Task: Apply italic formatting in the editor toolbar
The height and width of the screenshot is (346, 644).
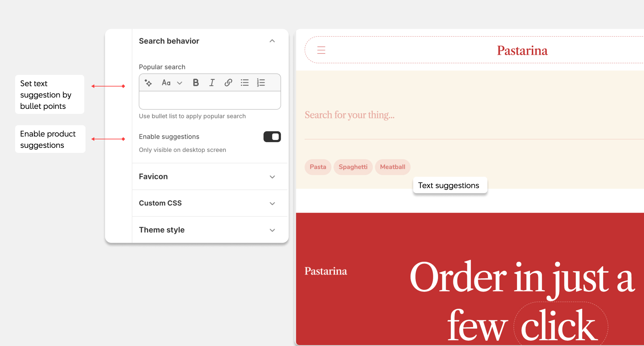Action: (212, 82)
